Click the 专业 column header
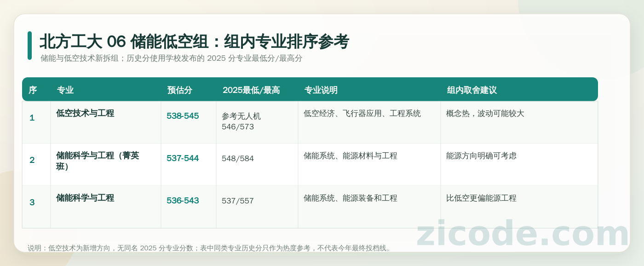This screenshot has height=266, width=644. tap(65, 90)
